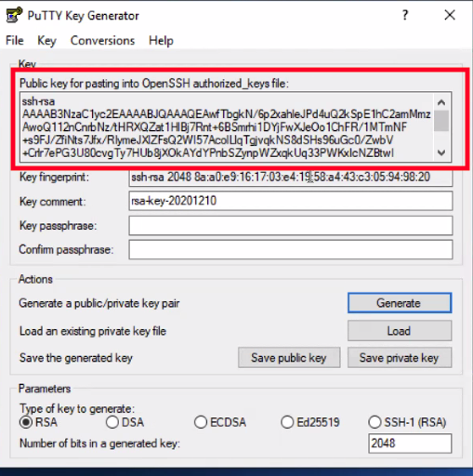Click Save public key button
This screenshot has height=476, width=473.
click(x=289, y=358)
